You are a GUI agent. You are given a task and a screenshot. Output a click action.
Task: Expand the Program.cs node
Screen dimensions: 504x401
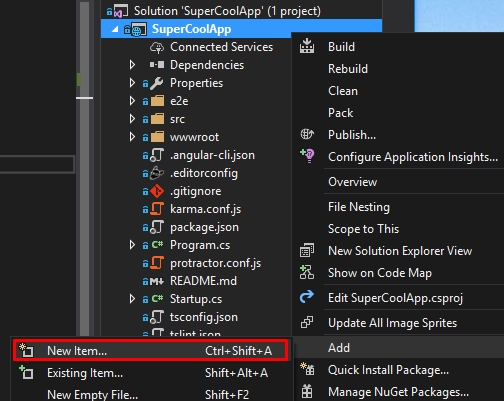pyautogui.click(x=132, y=245)
